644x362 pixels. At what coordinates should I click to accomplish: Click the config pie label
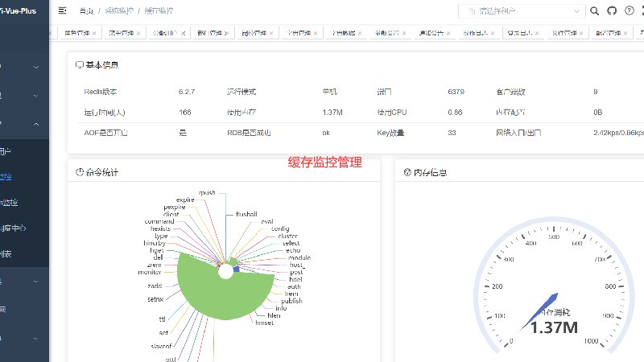(280, 228)
